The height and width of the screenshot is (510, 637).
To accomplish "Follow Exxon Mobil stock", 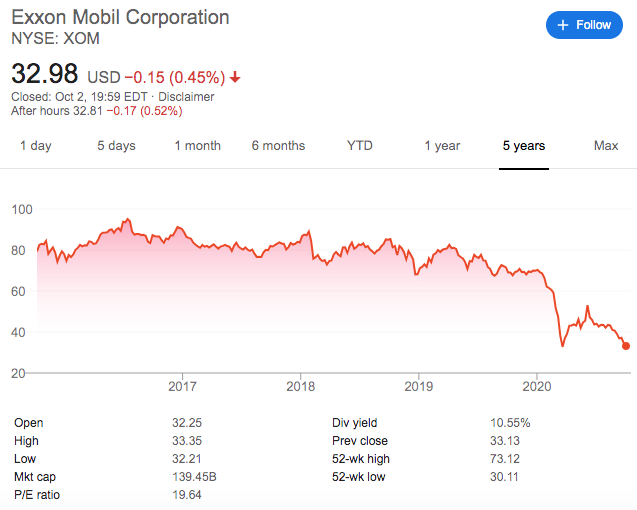I will (584, 25).
